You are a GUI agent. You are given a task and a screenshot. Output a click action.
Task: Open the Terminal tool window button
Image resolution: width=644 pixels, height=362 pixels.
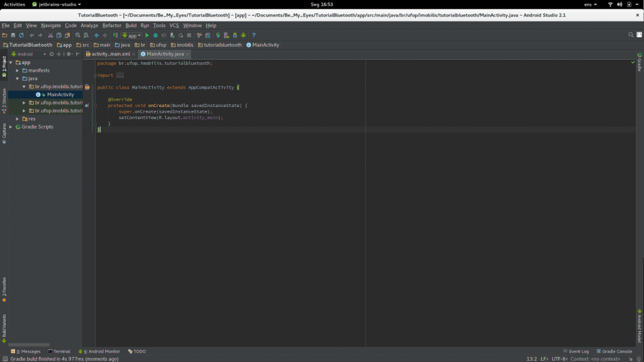point(59,351)
